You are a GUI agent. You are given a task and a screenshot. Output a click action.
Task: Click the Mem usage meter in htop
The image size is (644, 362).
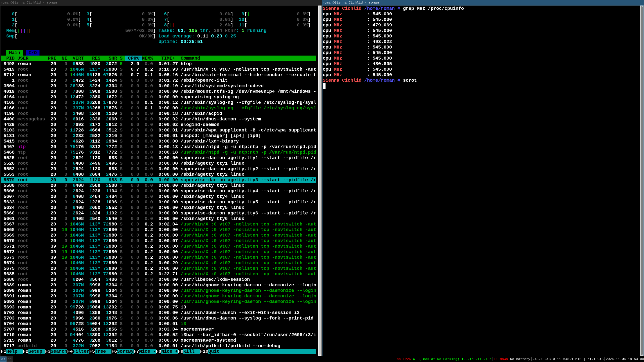click(81, 31)
